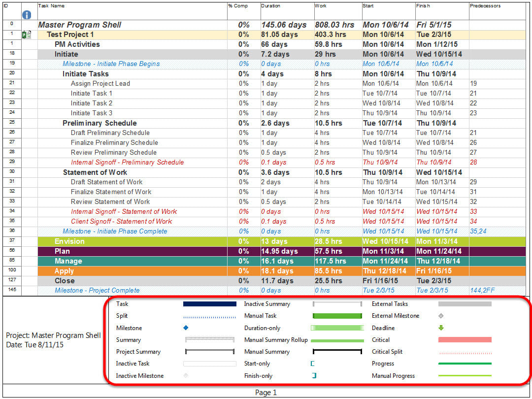Click the Duration-only light green bar sample

pyautogui.click(x=337, y=328)
